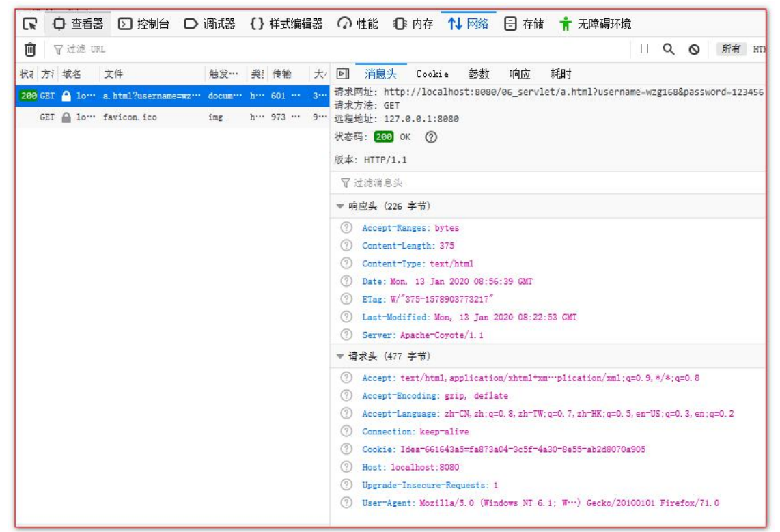Sort by the 传输 column header

(288, 74)
